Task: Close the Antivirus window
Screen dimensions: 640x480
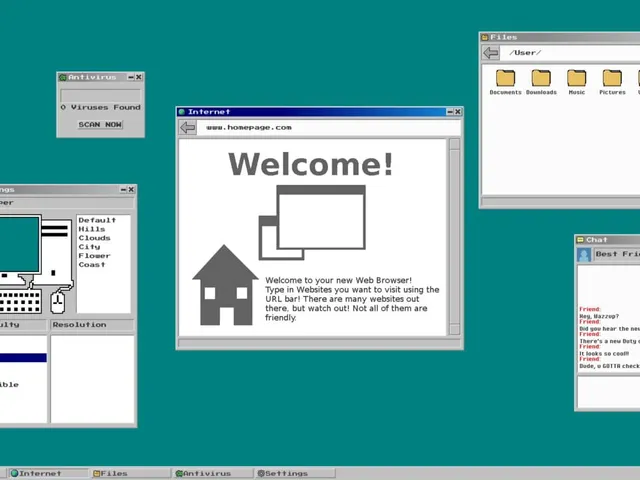Action: (x=139, y=77)
